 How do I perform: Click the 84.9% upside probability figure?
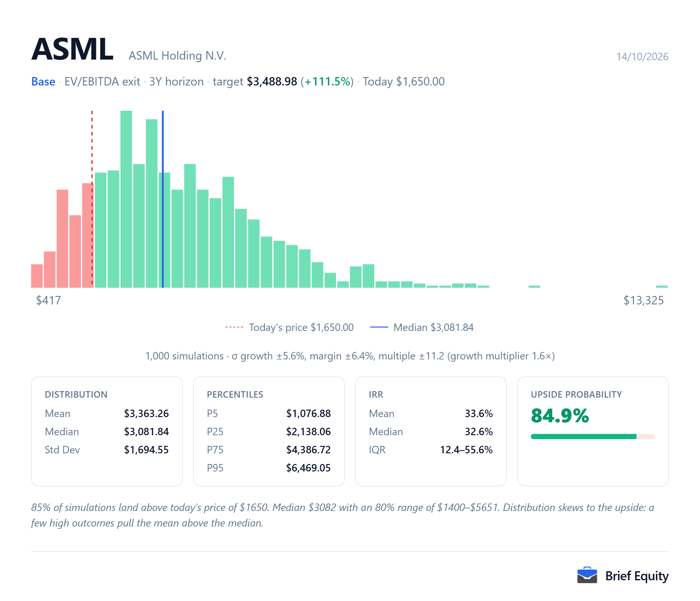pyautogui.click(x=560, y=416)
